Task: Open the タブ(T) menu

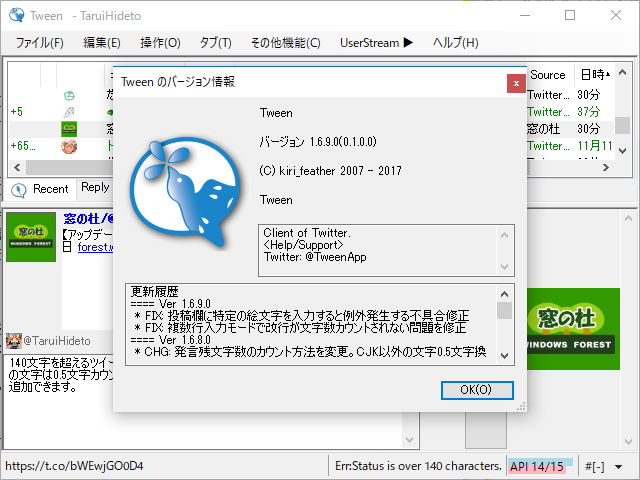Action: [216, 42]
